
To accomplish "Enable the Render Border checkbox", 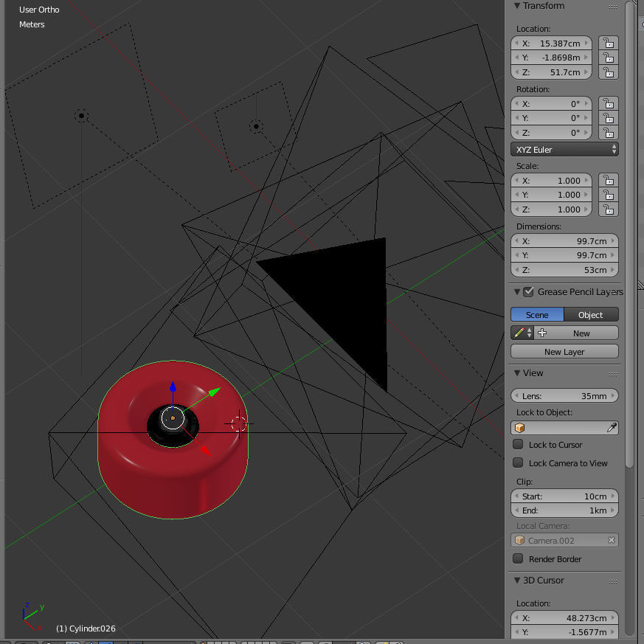I will click(517, 559).
